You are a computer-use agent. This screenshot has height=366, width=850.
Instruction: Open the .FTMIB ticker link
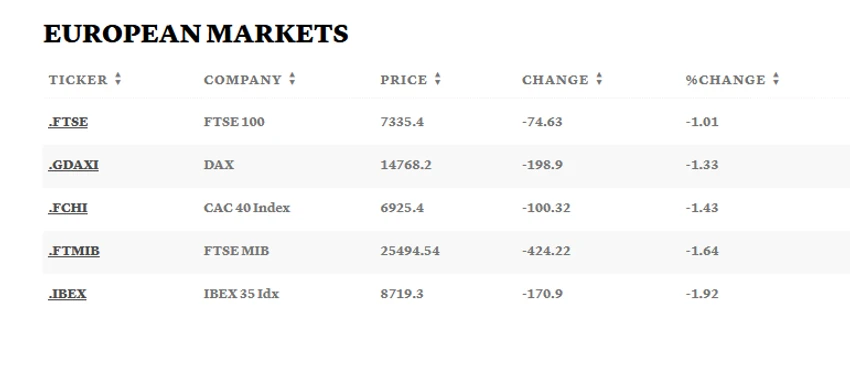click(74, 251)
